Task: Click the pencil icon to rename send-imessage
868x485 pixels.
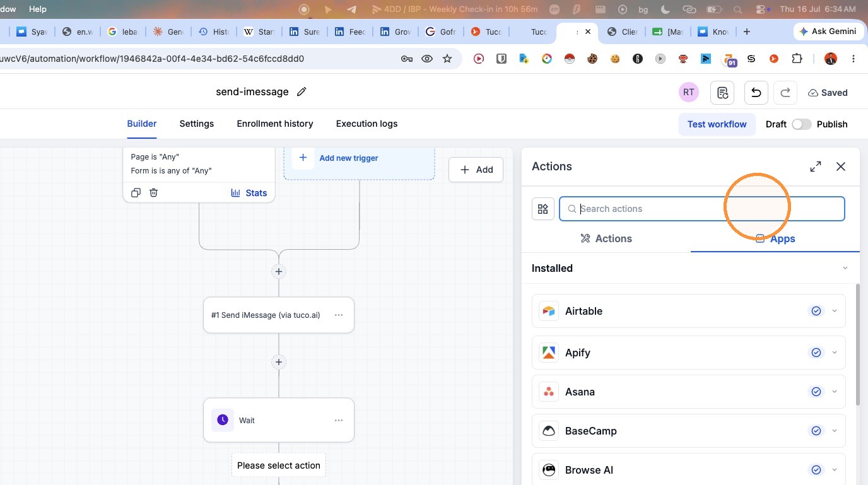Action: 302,92
